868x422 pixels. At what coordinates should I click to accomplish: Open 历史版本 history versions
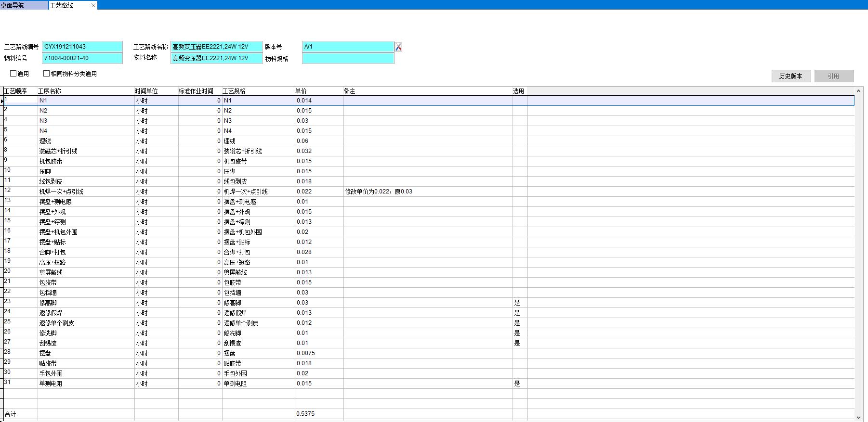point(790,76)
